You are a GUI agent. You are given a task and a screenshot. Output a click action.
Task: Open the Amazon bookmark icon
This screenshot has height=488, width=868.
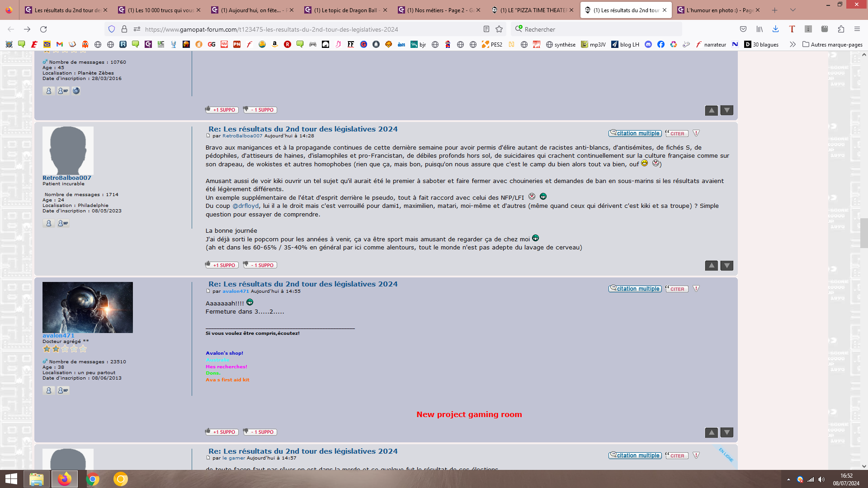[x=275, y=44]
